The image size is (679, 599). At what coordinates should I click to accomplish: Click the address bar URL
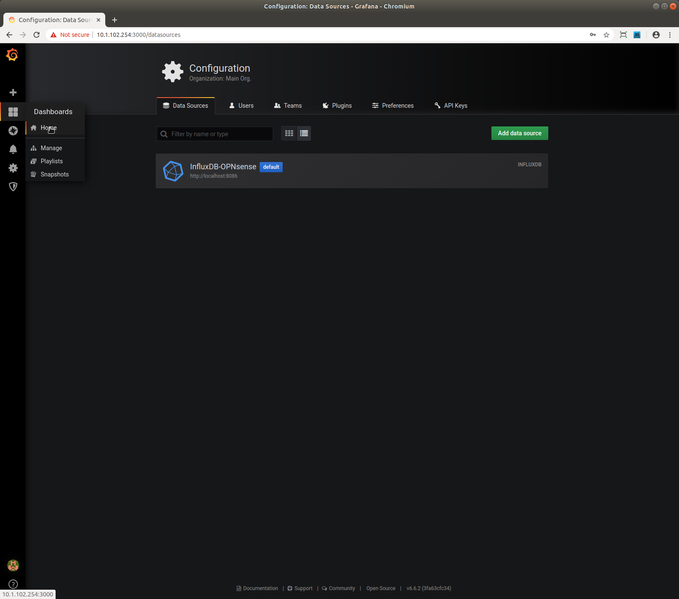click(139, 35)
